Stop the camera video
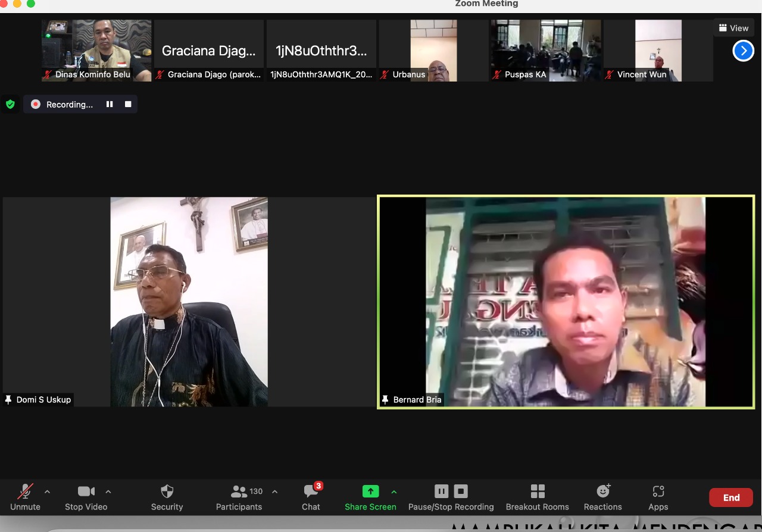Image resolution: width=762 pixels, height=532 pixels. (x=86, y=497)
